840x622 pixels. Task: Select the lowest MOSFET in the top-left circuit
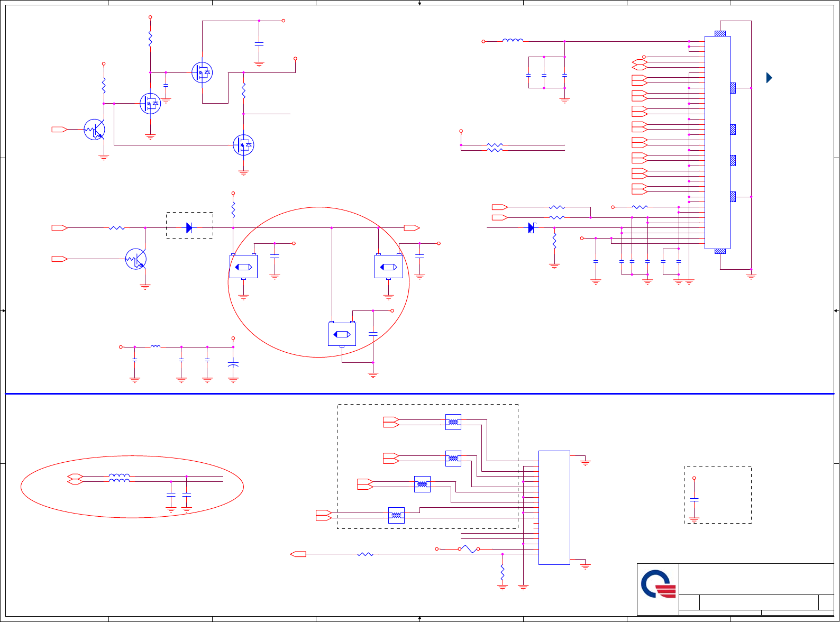[x=243, y=145]
